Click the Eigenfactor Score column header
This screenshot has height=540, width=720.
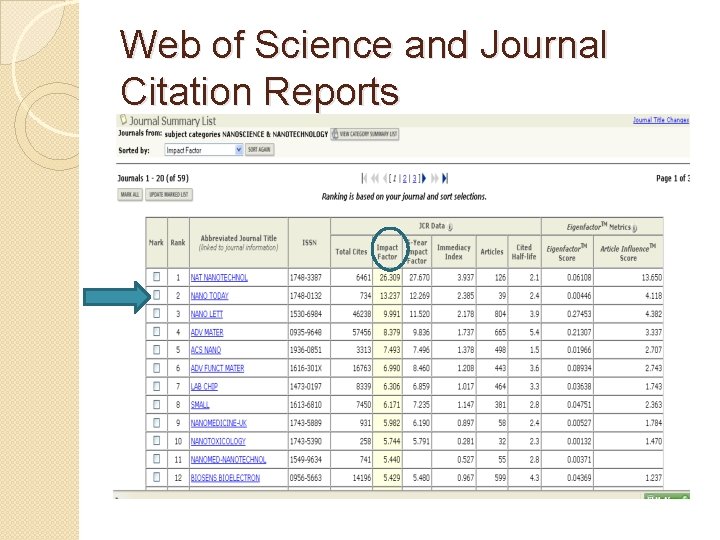tap(567, 253)
